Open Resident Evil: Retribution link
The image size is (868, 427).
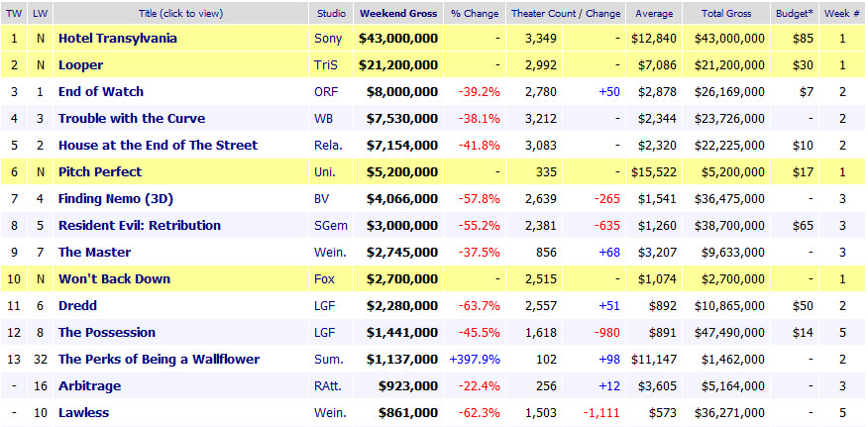coord(140,226)
